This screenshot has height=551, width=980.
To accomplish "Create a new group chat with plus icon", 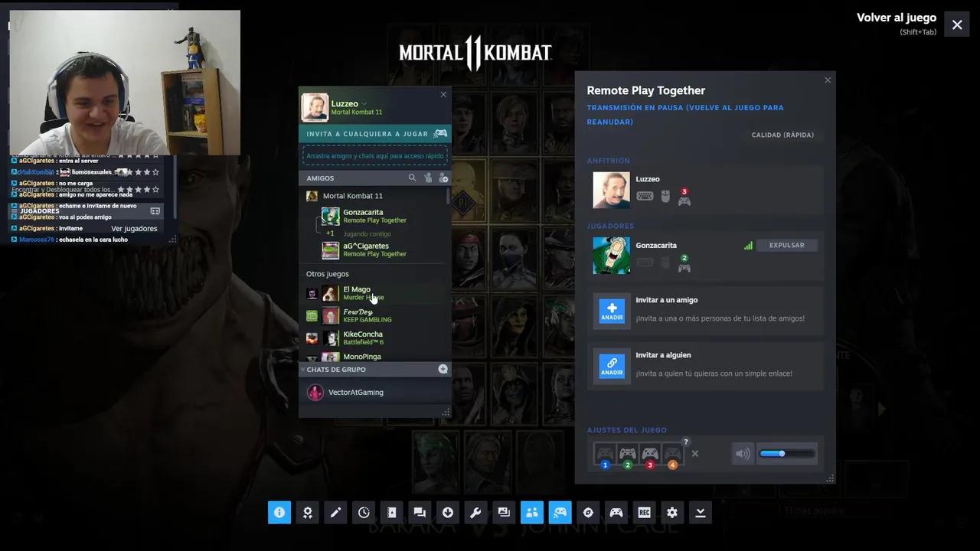I will point(443,369).
